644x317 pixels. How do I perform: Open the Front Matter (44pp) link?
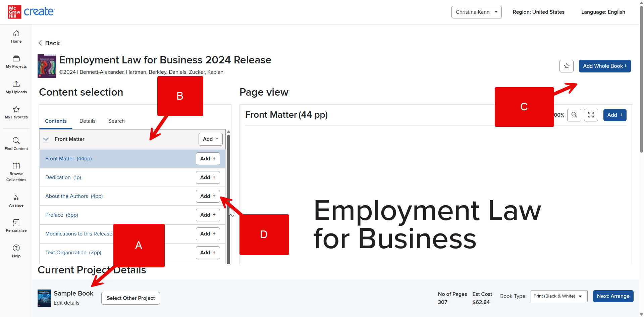point(68,159)
